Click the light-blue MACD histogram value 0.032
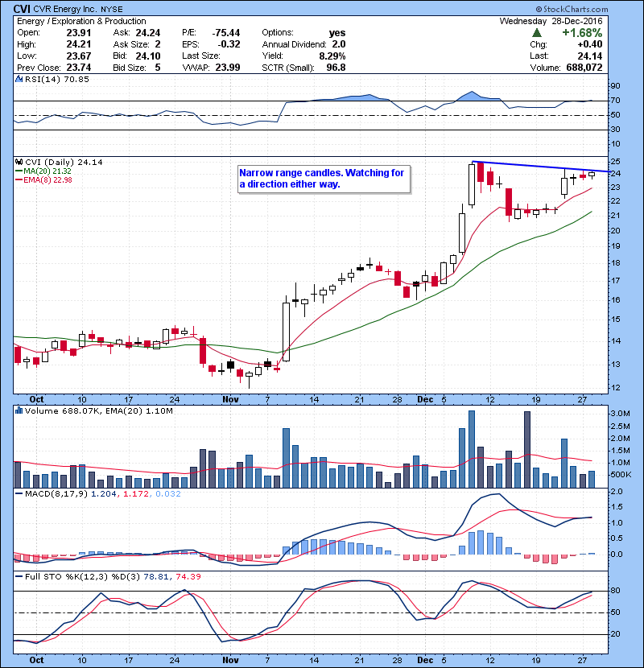Image resolution: width=644 pixels, height=668 pixels. [x=167, y=494]
